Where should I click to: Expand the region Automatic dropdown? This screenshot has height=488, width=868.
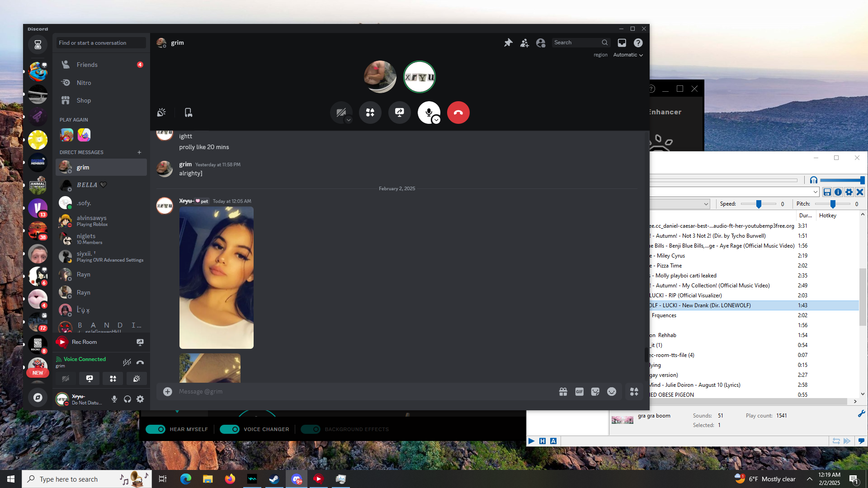pos(628,55)
